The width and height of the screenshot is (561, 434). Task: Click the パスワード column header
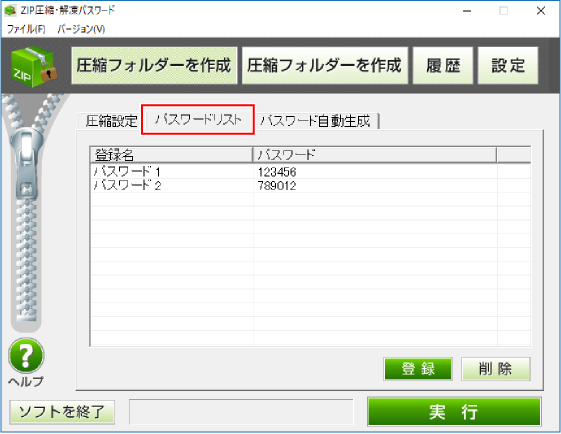click(375, 155)
